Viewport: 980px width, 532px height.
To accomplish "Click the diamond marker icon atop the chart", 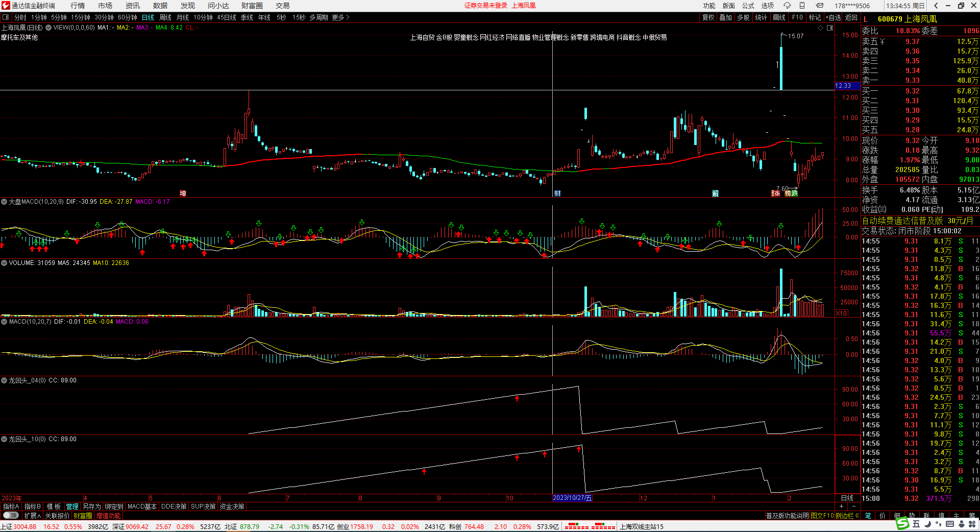I will point(821,28).
